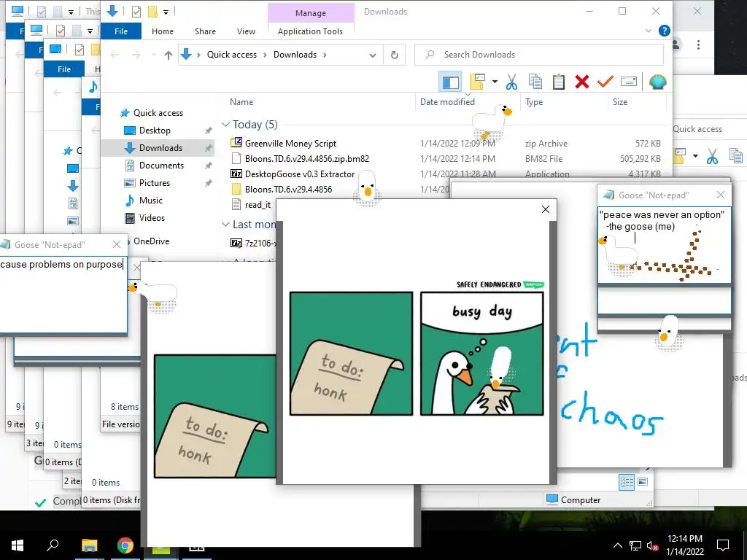The width and height of the screenshot is (747, 560).
Task: Click the Up arrow navigation button
Action: pos(169,55)
